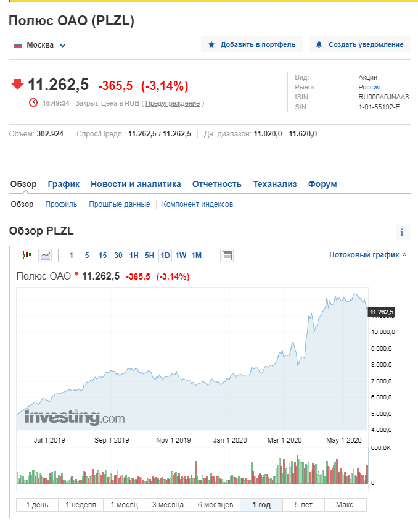Click the red clock icon by the time
This screenshot has height=532, width=418.
[33, 103]
